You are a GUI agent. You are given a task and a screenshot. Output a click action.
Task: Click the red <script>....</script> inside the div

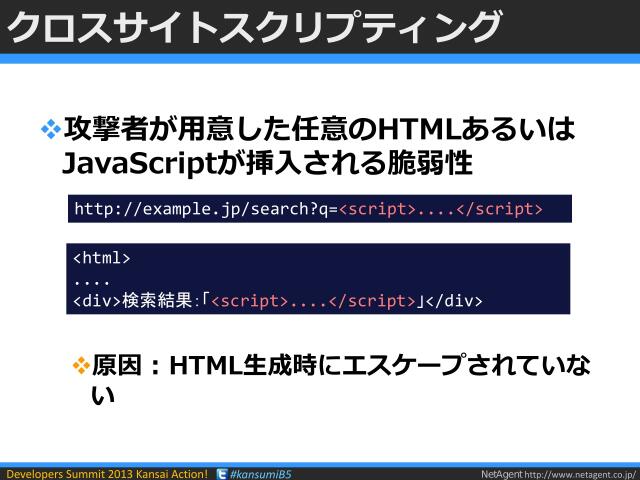tap(313, 301)
